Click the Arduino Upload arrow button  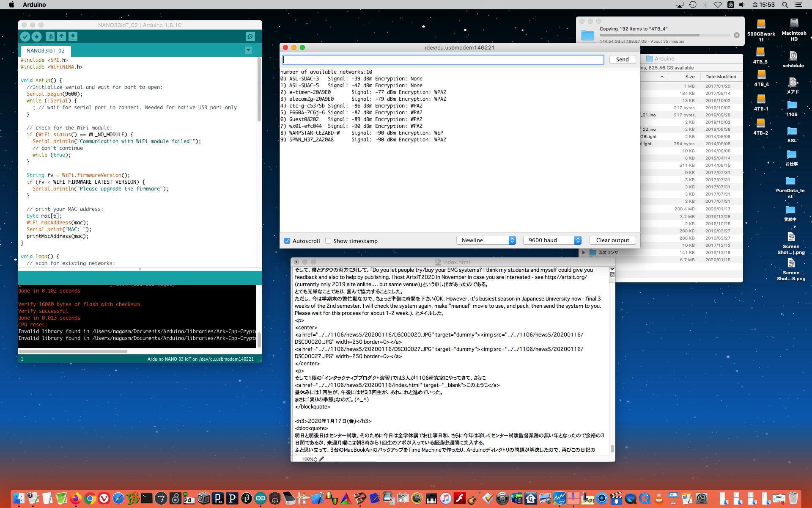pyautogui.click(x=37, y=37)
